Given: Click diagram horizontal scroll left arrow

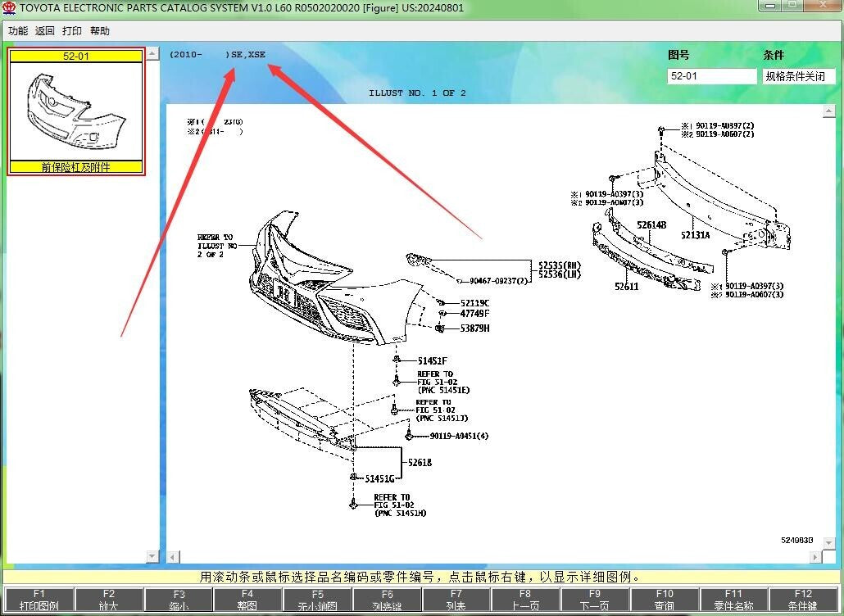Looking at the screenshot, I should [173, 557].
